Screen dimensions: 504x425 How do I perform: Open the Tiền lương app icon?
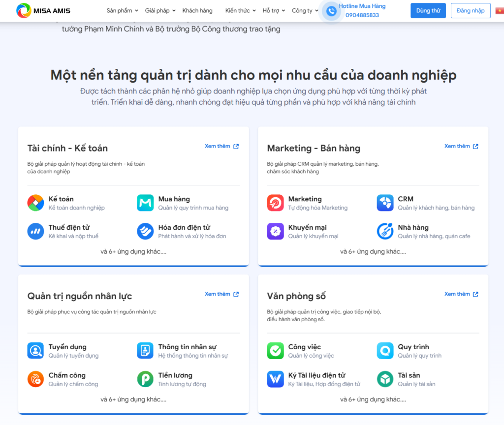[x=145, y=379]
